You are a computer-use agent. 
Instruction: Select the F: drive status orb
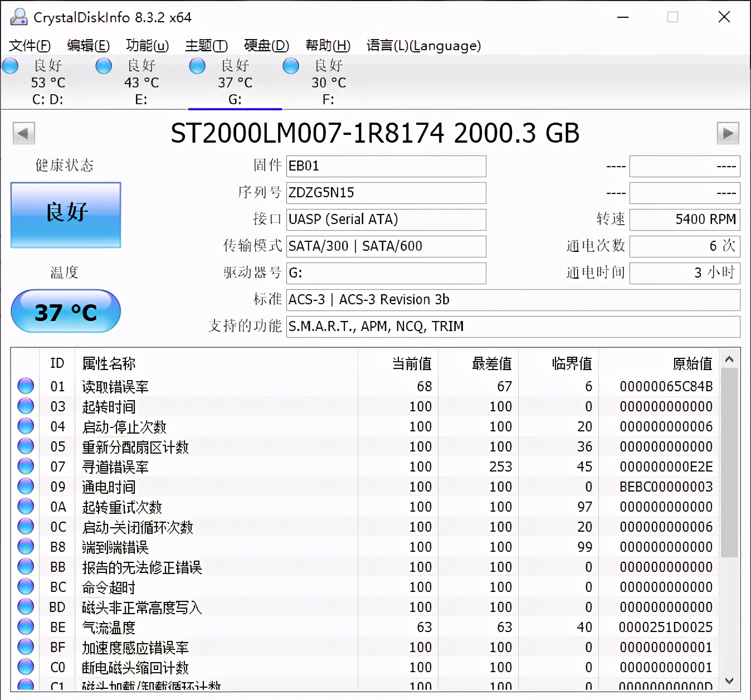pos(291,66)
